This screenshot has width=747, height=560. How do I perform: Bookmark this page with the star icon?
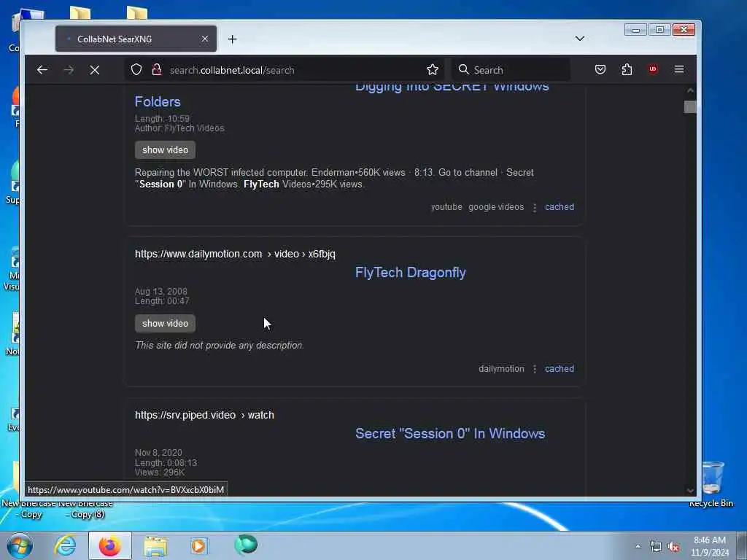[432, 69]
